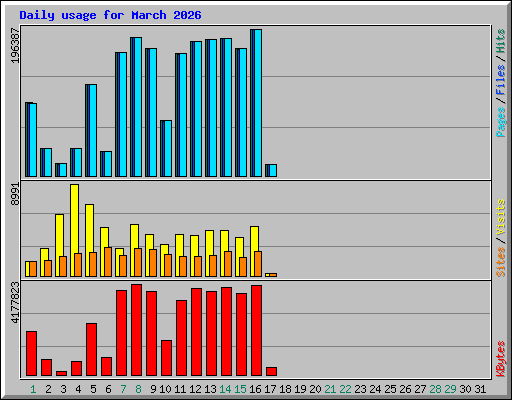The image size is (512, 400).
Task: Click day label 20 on the date axis
Action: point(315,389)
